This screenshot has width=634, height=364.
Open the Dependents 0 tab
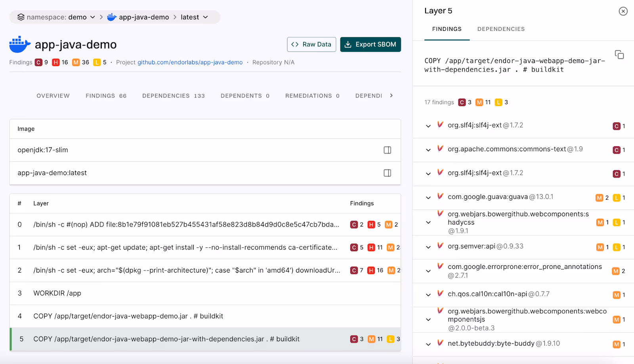pos(245,96)
